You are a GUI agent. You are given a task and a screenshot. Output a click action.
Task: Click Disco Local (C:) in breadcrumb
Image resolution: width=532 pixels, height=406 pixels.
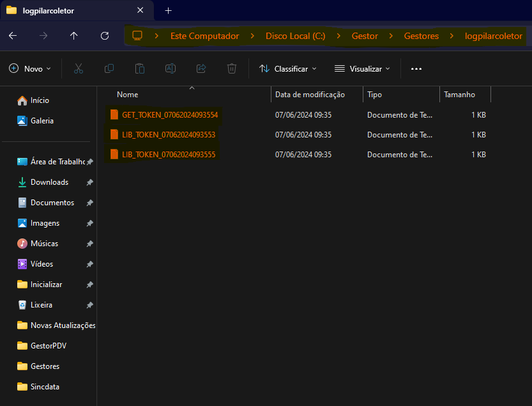point(295,36)
